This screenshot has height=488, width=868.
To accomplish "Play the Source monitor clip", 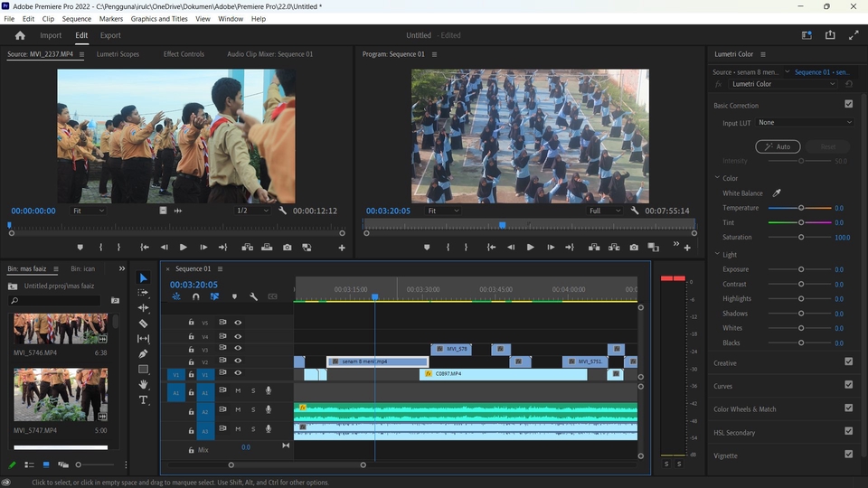I will (x=184, y=248).
